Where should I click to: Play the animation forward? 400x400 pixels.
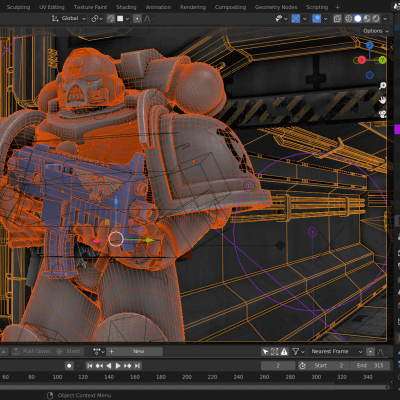(x=118, y=366)
